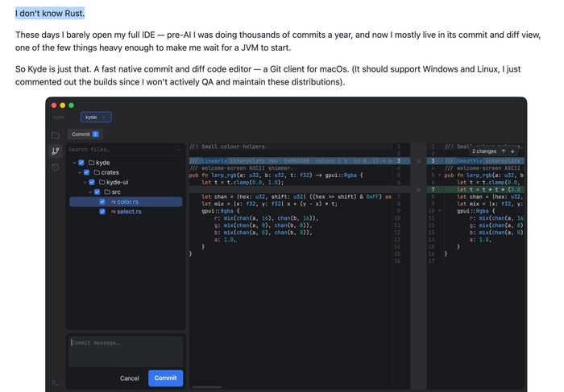
Task: Click 'Linearly interpolate' line in the left pane
Action: click(291, 161)
